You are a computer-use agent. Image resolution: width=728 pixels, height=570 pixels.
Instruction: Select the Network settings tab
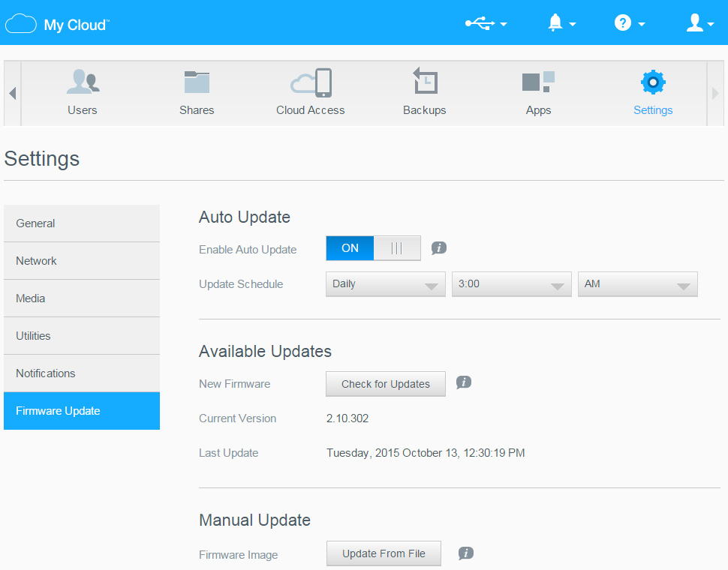(x=82, y=261)
